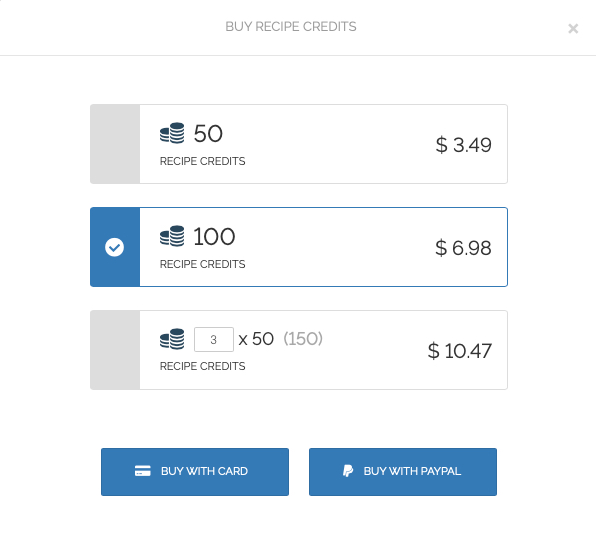Click the credit card icon on Buy button
596x558 pixels.
(x=143, y=471)
